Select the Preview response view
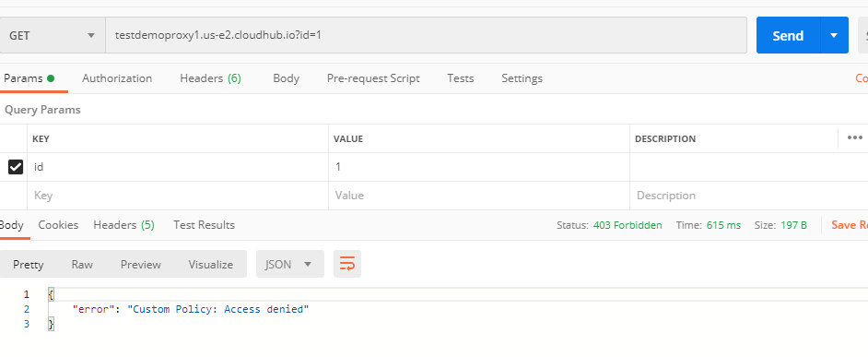The image size is (868, 357). [x=141, y=265]
